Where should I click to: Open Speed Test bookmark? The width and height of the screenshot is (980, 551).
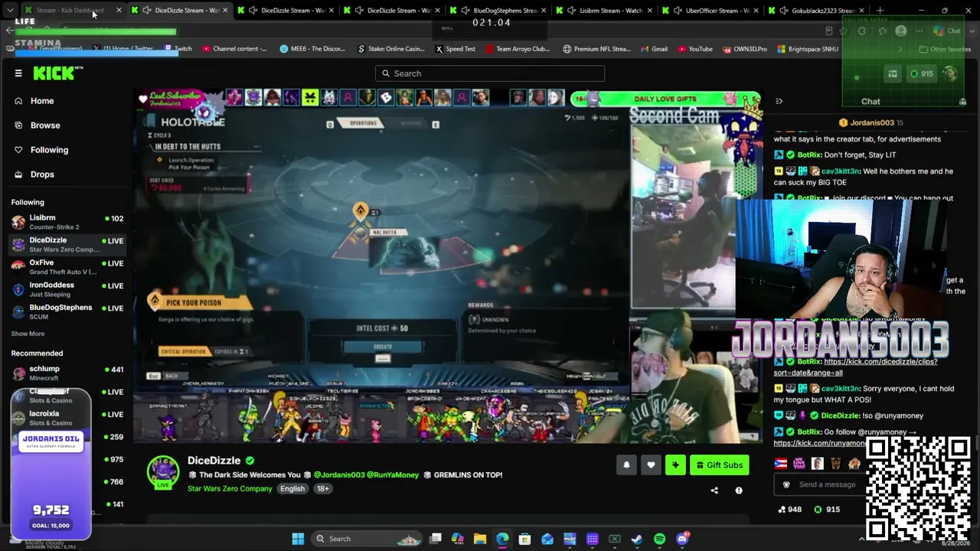(x=456, y=49)
